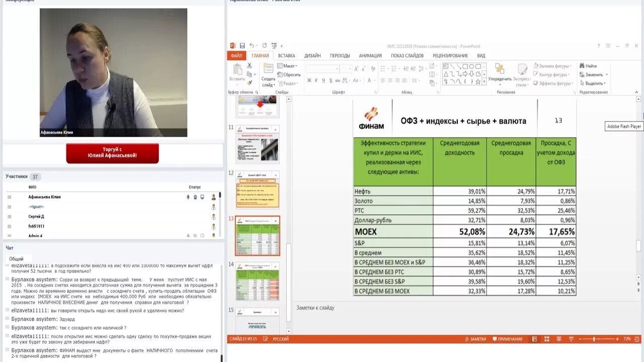Open the PowerPoint help question mark

tap(599, 46)
